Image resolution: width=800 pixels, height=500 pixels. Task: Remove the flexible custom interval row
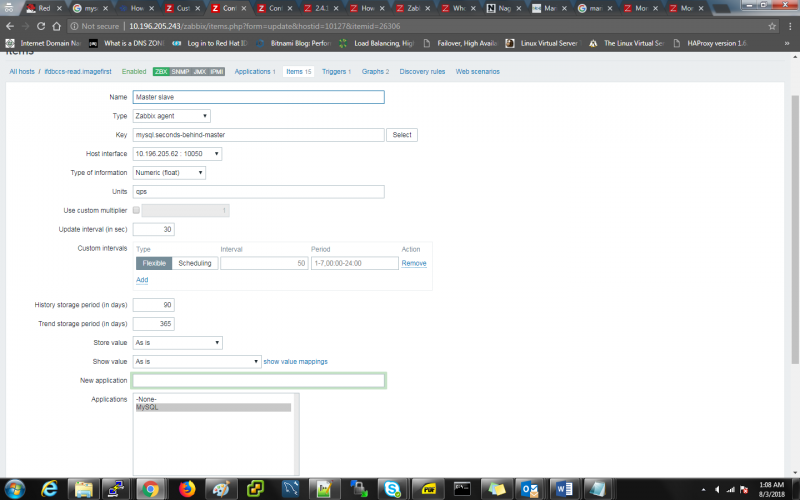click(414, 263)
